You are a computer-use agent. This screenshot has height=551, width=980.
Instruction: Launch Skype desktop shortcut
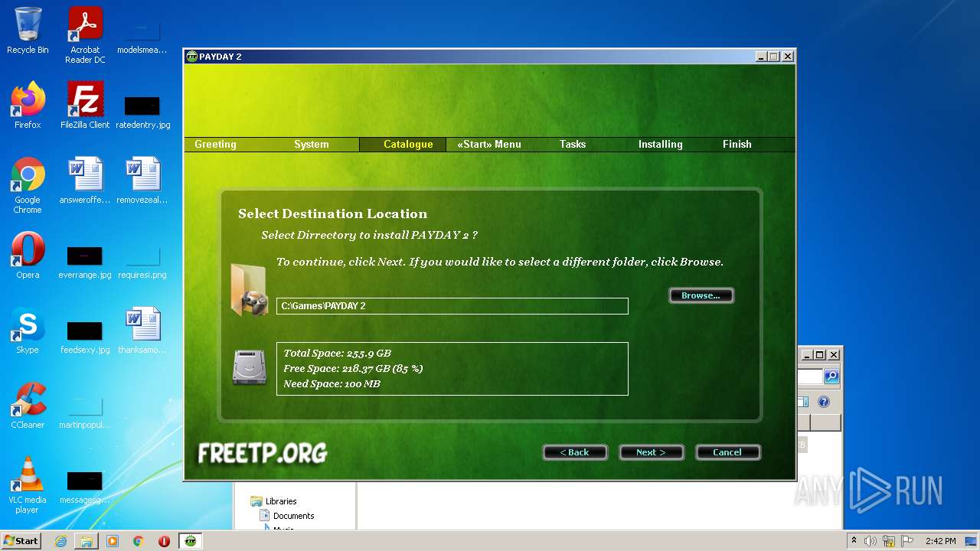click(x=28, y=331)
